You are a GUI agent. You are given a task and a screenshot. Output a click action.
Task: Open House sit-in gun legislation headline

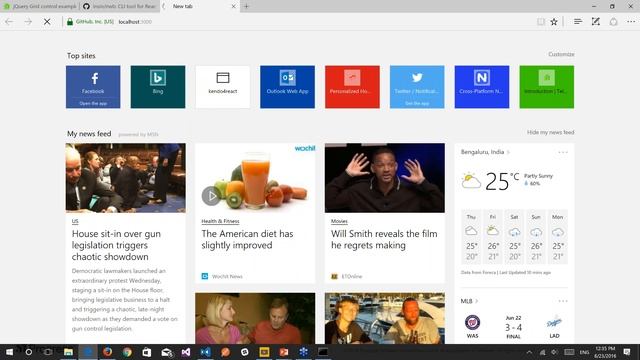tap(116, 245)
